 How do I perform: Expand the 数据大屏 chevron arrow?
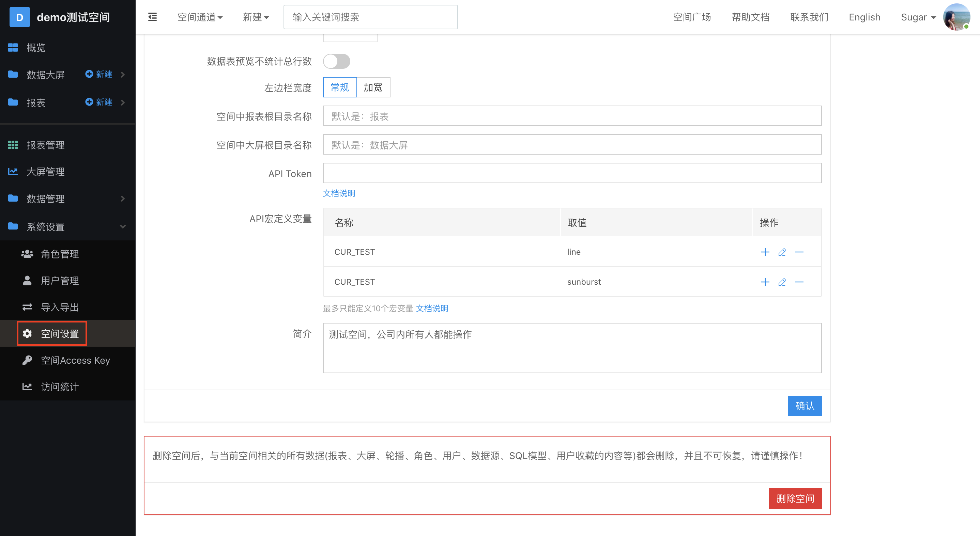pos(123,75)
